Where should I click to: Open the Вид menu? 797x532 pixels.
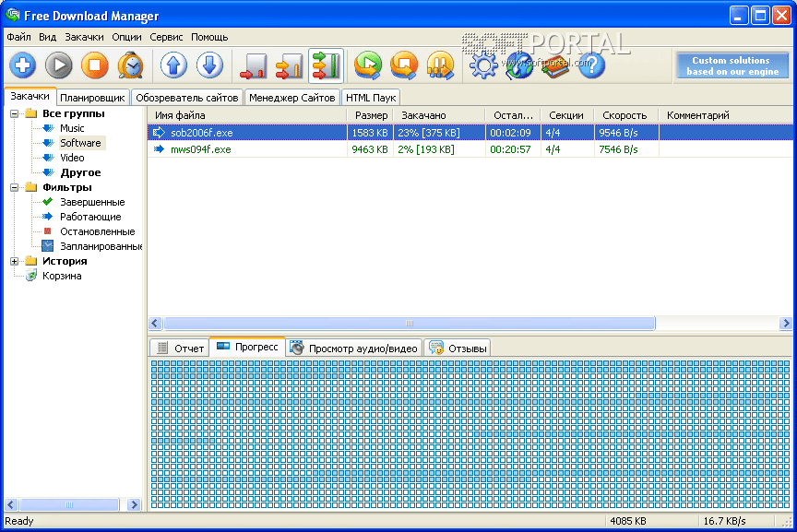47,37
